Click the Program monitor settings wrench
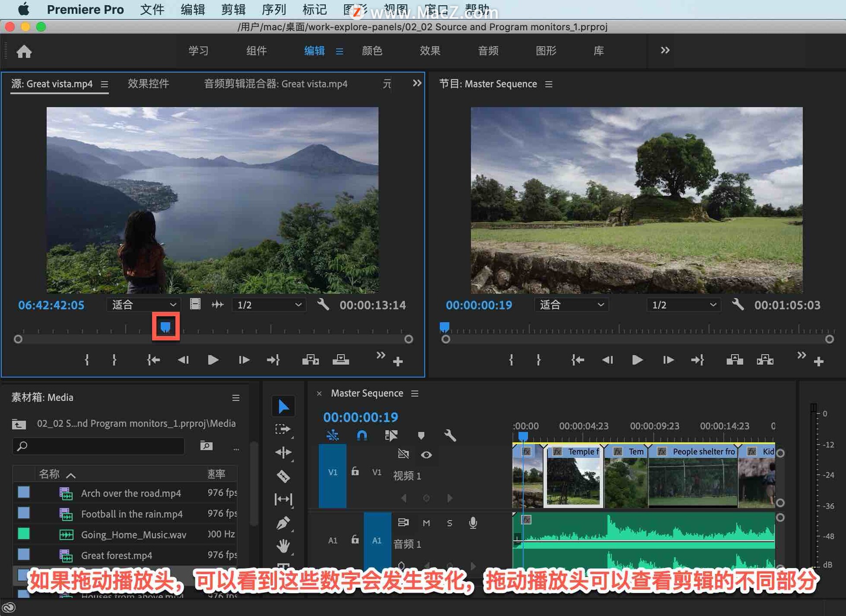This screenshot has height=616, width=846. pyautogui.click(x=738, y=304)
